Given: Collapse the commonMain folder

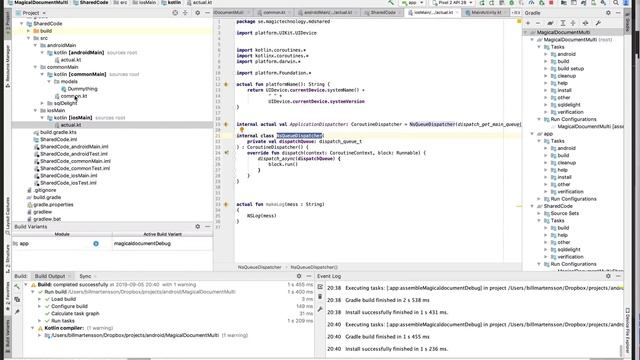Looking at the screenshot, I should pos(36,67).
